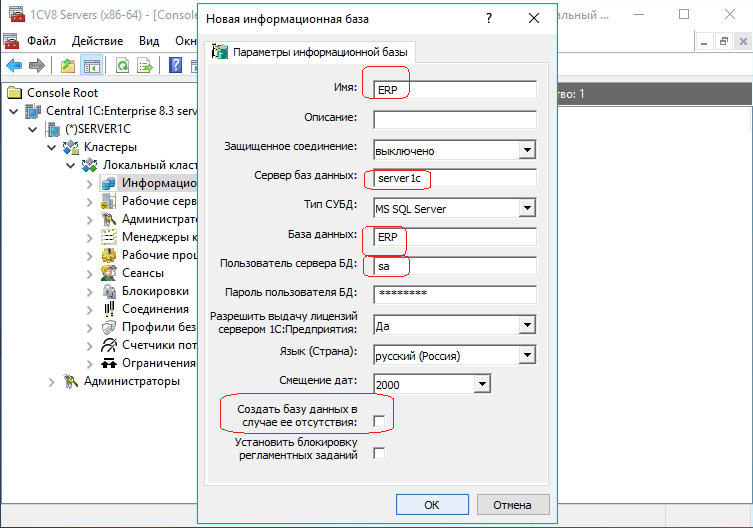Viewport: 753px width, 528px height.
Task: Open the Защищенное соединение dropdown
Action: (x=527, y=150)
